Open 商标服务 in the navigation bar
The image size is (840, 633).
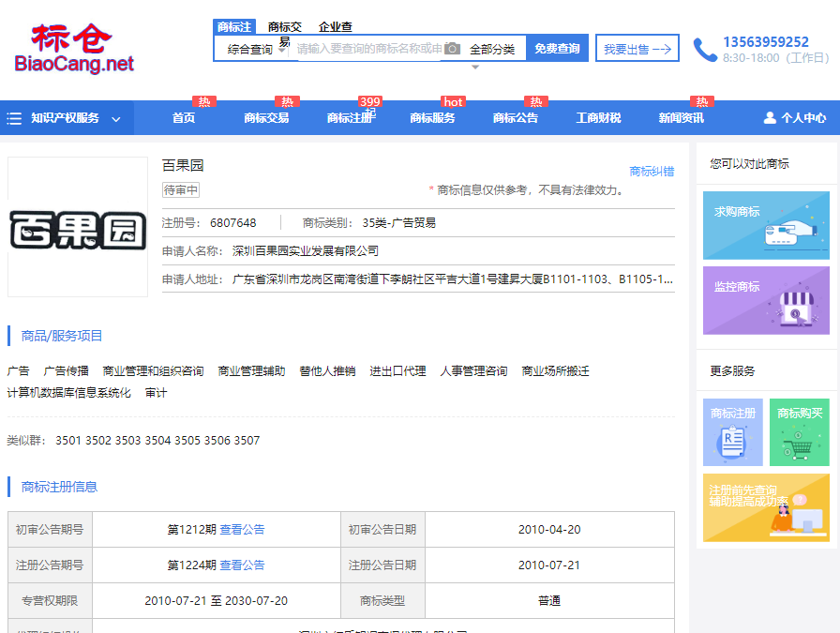(432, 118)
